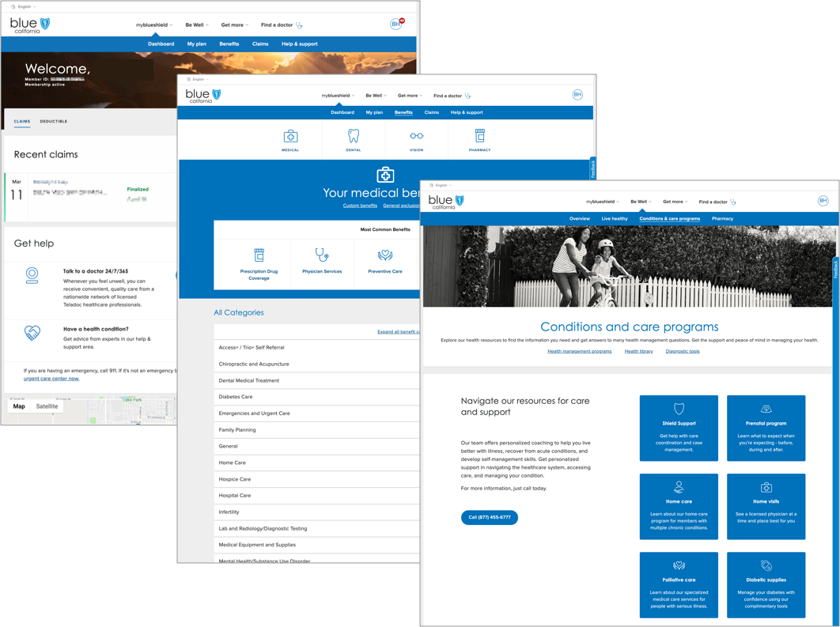
Task: Click the Feedback tab in the care programs window
Action: tap(836, 270)
